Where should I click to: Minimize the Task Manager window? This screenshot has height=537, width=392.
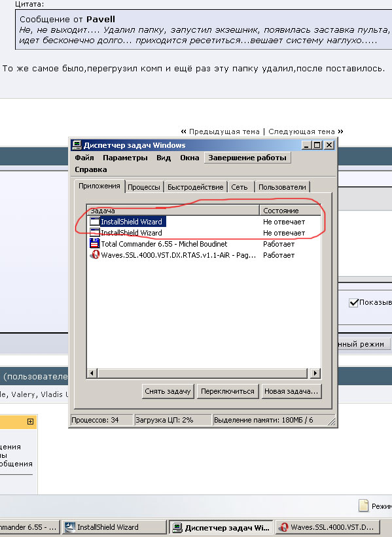(x=306, y=145)
